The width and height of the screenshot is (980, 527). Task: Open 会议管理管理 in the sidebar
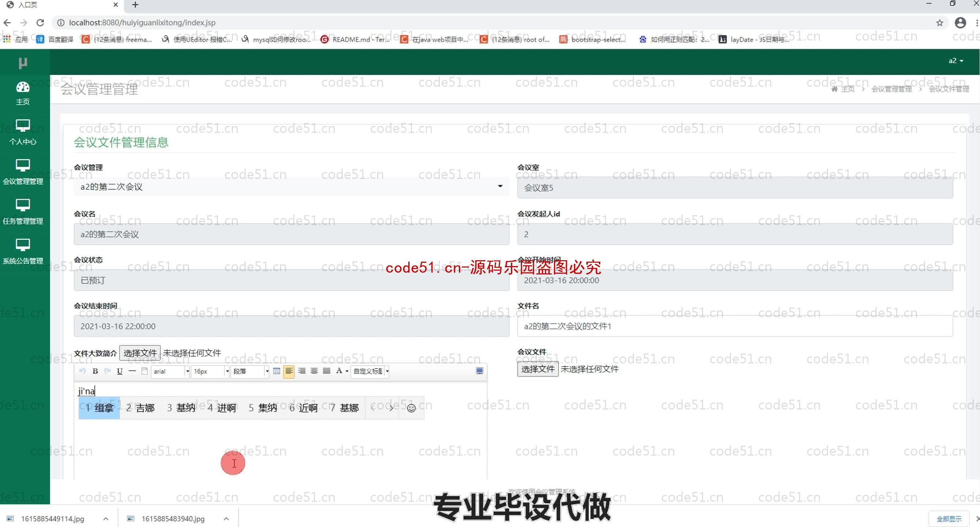pos(23,172)
